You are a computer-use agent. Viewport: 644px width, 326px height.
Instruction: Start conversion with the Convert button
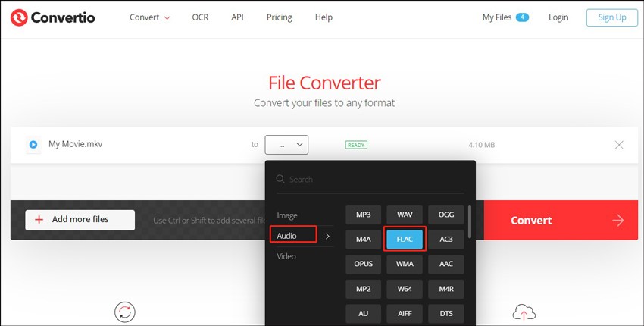(561, 221)
